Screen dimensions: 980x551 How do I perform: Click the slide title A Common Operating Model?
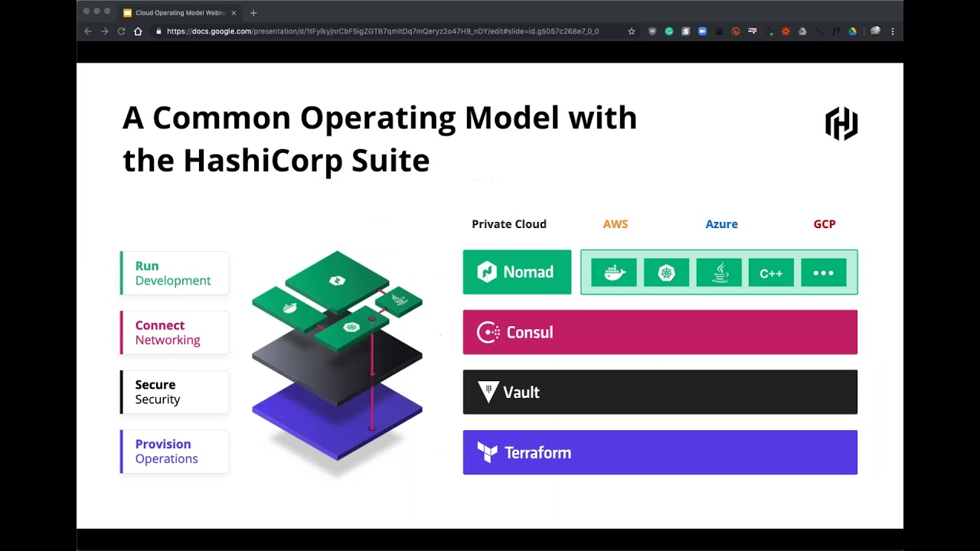(380, 139)
